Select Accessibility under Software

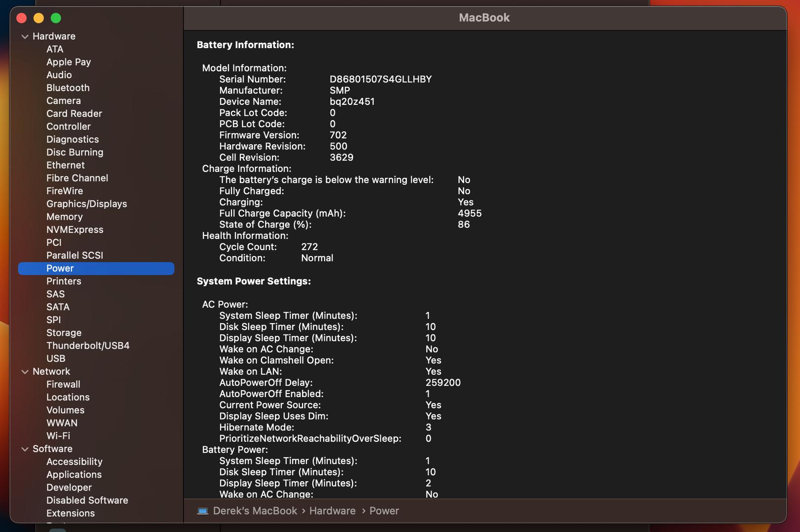tap(74, 462)
